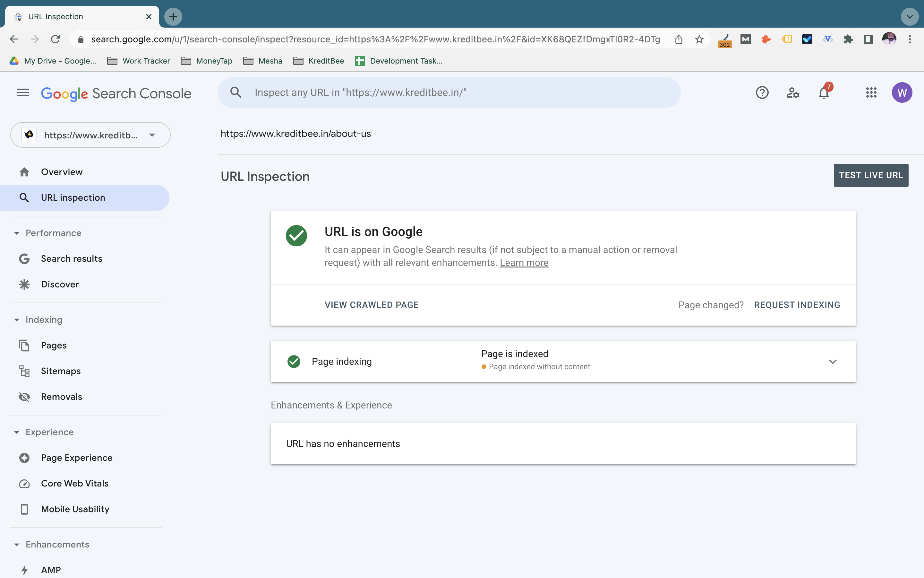Click the Inspect any URL search field
Screen dimensions: 924x578
pyautogui.click(x=449, y=92)
